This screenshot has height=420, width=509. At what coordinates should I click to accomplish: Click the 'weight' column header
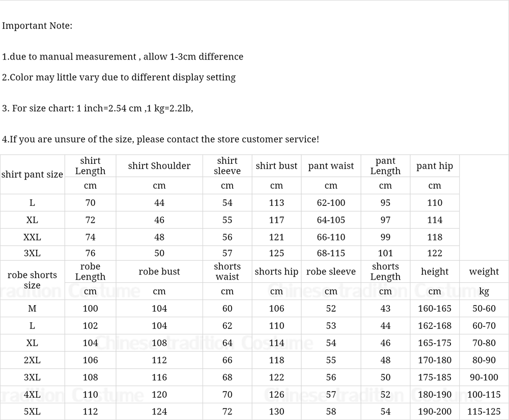(484, 272)
